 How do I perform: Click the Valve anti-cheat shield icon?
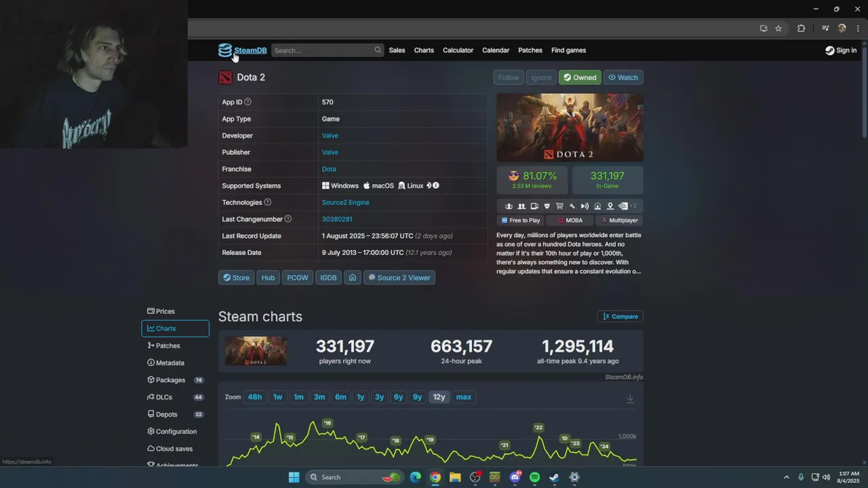point(547,206)
